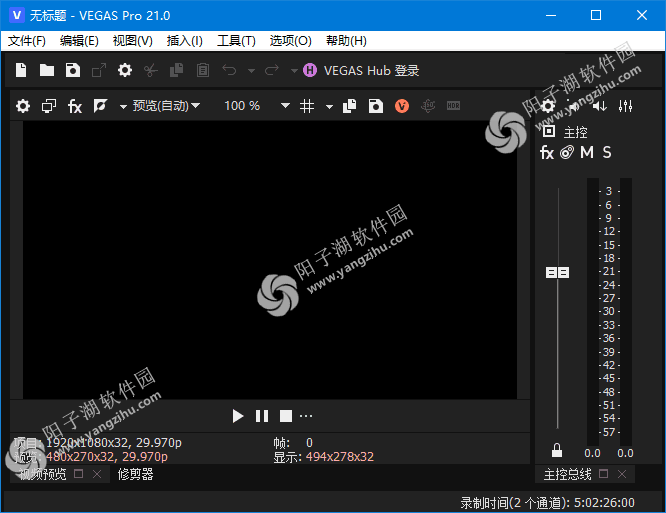Click the purple VEGAS Hub icon
The image size is (666, 513).
[310, 70]
